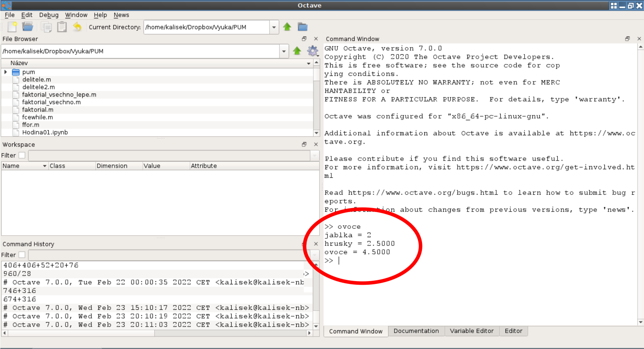Click File Browser parent directory arrow

coord(297,51)
